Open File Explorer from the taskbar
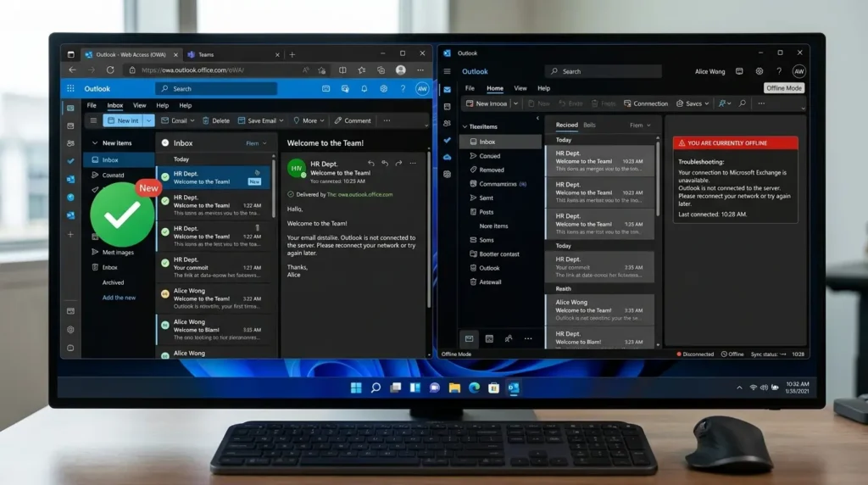 click(x=454, y=387)
